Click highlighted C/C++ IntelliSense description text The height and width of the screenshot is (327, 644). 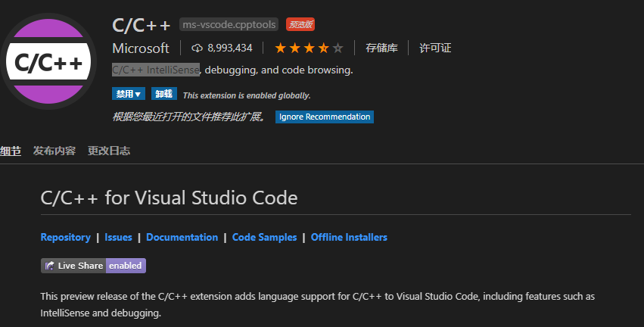156,70
